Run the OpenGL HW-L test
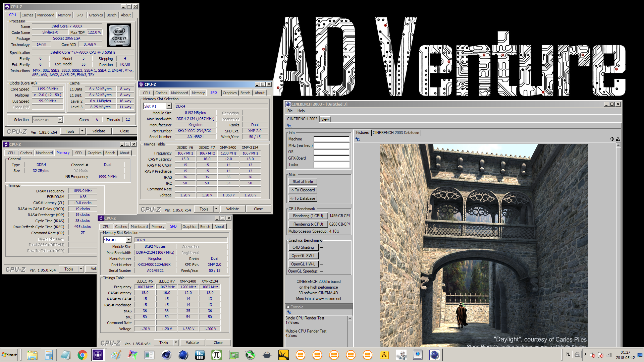Image resolution: width=644 pixels, height=362 pixels. pyautogui.click(x=303, y=264)
